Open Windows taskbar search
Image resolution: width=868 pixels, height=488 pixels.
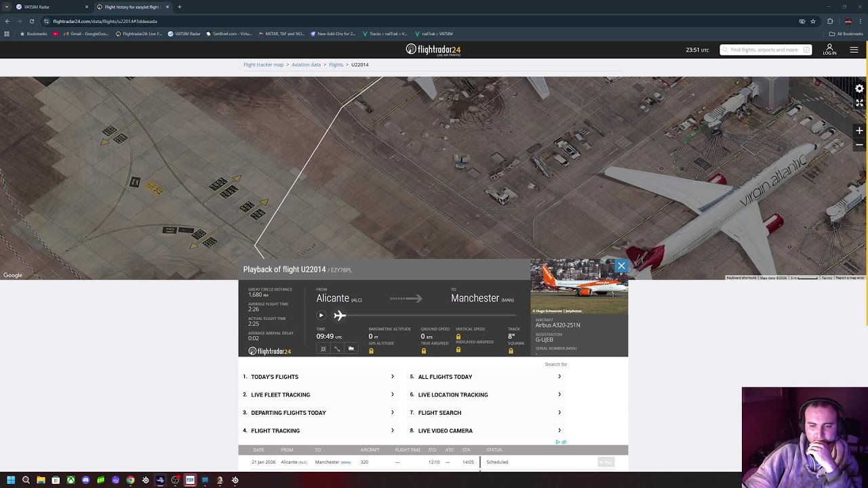tap(26, 480)
